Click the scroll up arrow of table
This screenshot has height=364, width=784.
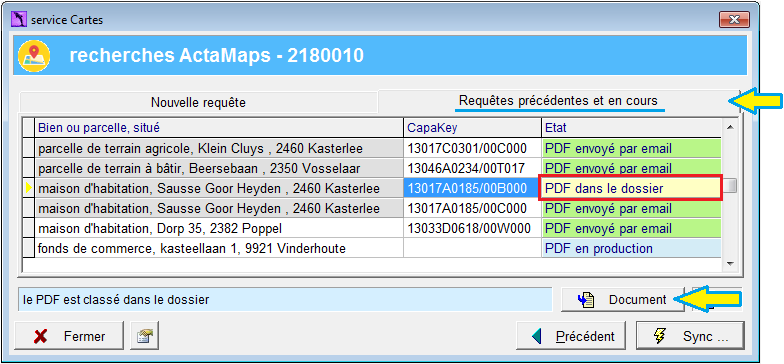(730, 128)
